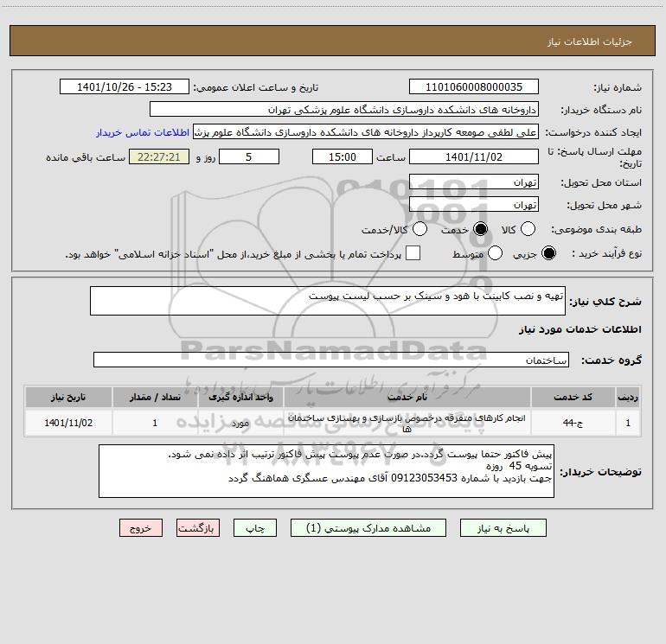Click the نوع فرآیند خرید label
The image size is (666, 644).
(606, 254)
